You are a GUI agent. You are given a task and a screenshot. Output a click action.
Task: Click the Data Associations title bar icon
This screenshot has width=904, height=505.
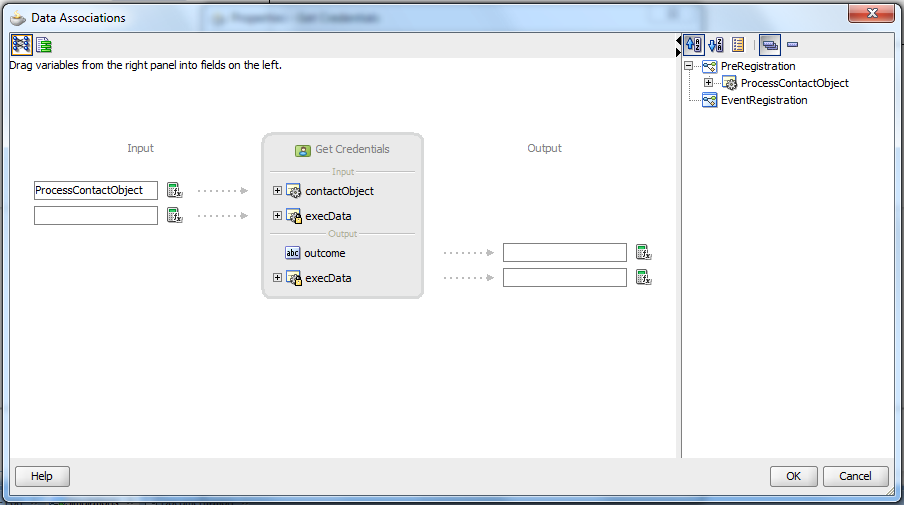pyautogui.click(x=18, y=18)
